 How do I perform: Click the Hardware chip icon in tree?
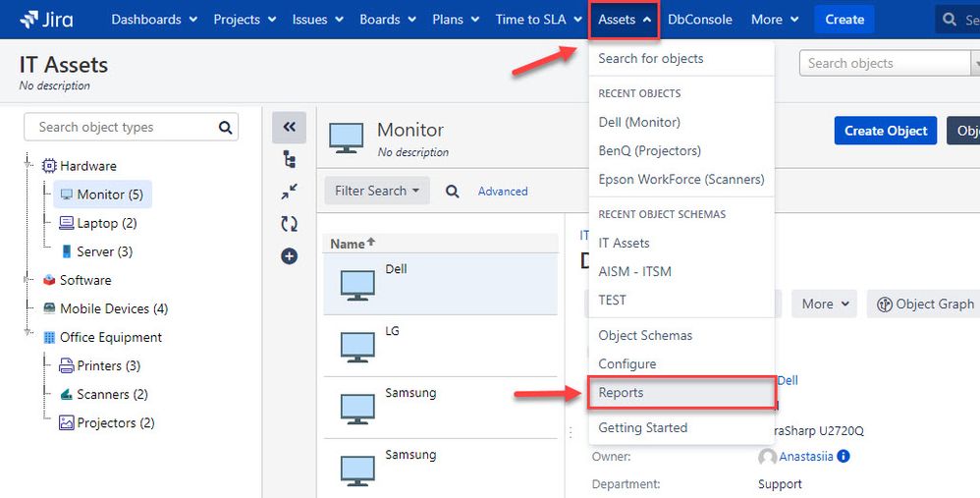coord(49,166)
